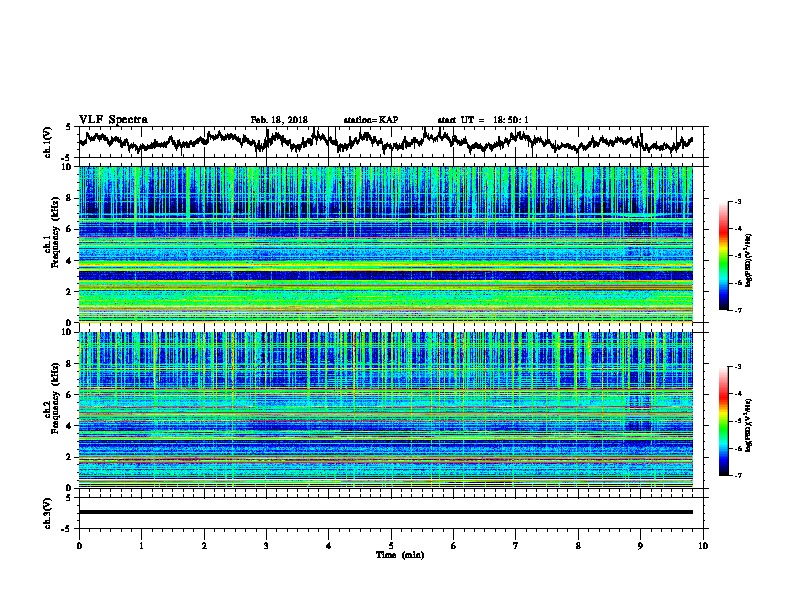Click time axis tick label "7"
Screen dimensions: 792x612
tap(516, 546)
